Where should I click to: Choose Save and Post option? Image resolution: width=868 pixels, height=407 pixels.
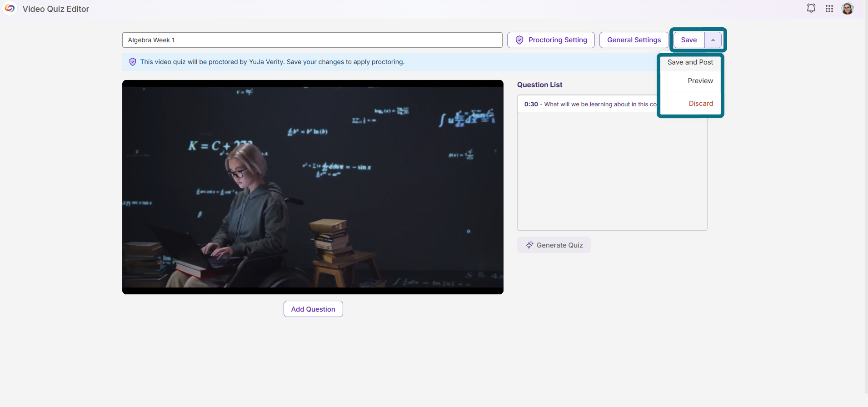690,62
